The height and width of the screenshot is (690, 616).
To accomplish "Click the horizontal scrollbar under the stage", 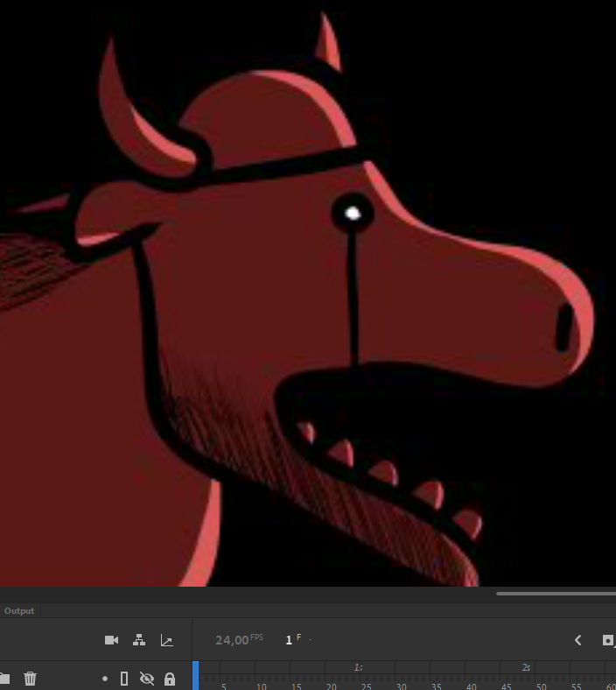I will (556, 594).
